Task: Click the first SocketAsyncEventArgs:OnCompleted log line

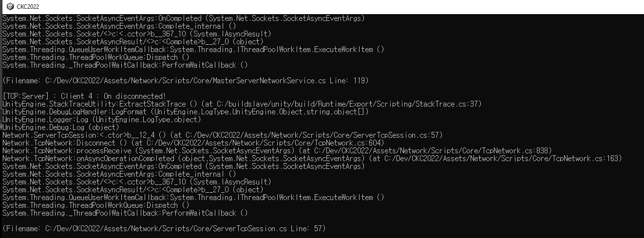Action: click(x=184, y=18)
